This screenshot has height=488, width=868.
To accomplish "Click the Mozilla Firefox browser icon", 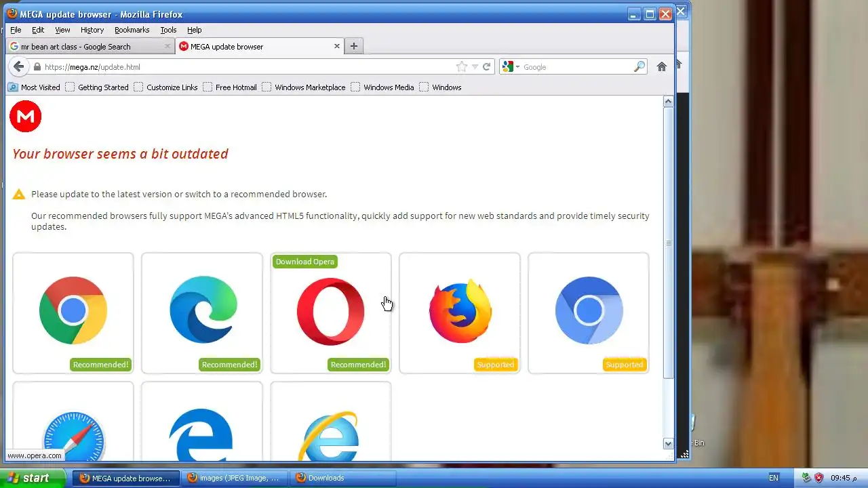I will point(460,311).
